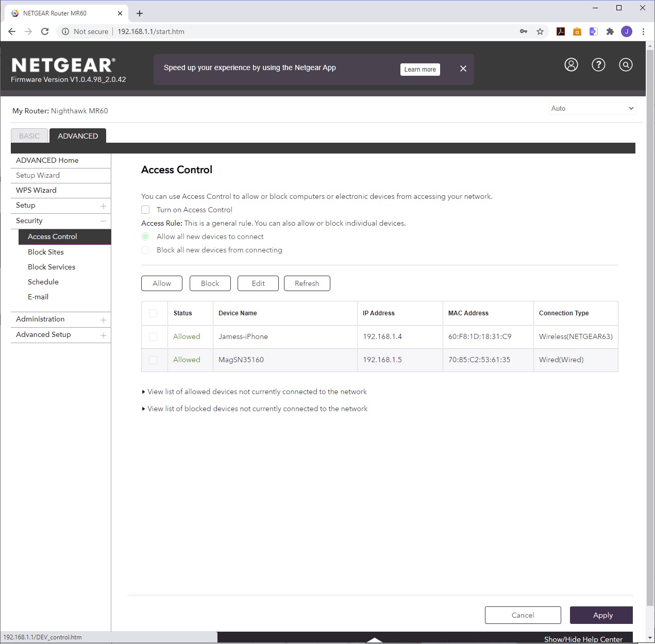Image resolution: width=655 pixels, height=644 pixels.
Task: Click the MAC address 60:F8:1D:18:31:C9
Action: [480, 336]
